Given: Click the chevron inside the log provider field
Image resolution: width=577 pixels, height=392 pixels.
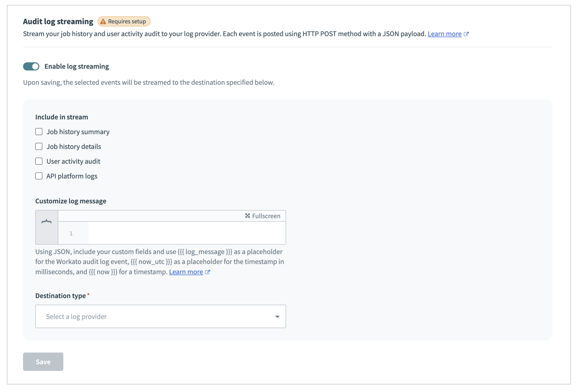Looking at the screenshot, I should [278, 317].
